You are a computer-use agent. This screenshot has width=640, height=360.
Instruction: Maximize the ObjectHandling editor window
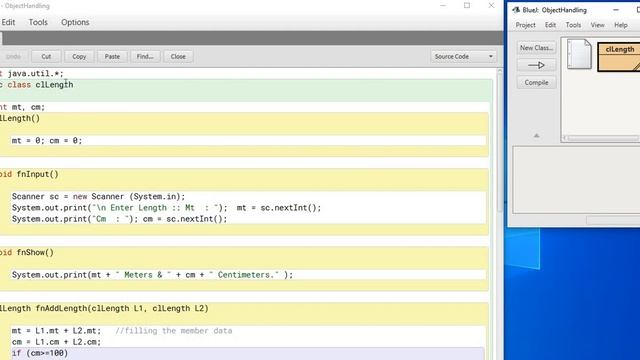tap(467, 6)
